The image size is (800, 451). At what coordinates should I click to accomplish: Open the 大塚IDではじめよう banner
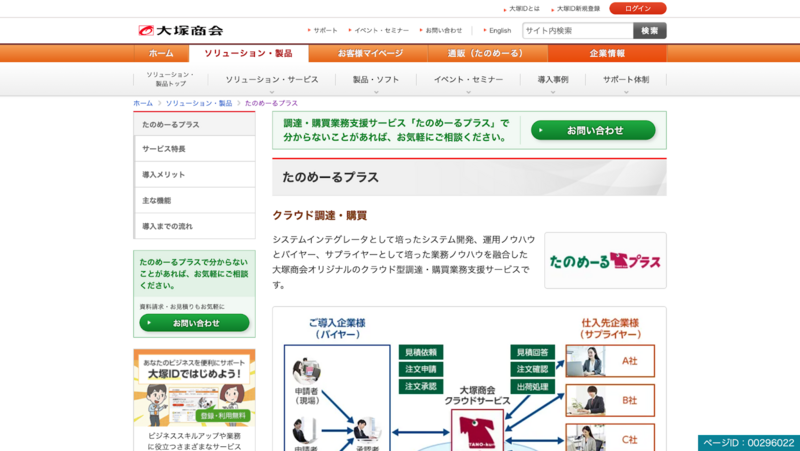[x=194, y=388]
